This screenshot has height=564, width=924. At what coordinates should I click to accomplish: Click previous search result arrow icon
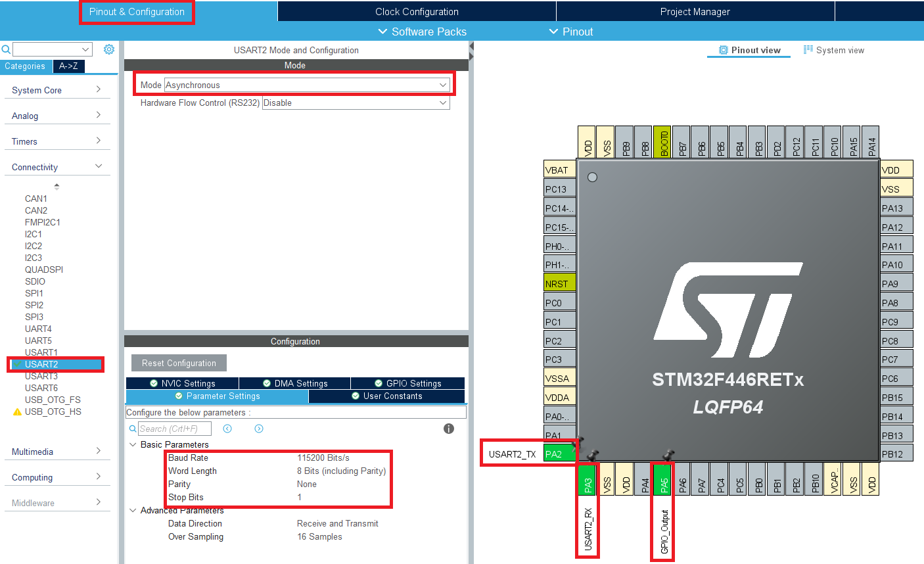(227, 429)
